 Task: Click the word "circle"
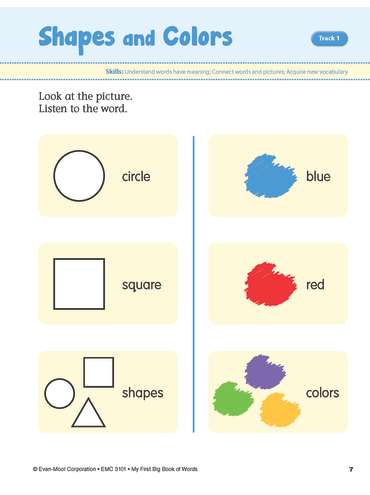click(136, 176)
